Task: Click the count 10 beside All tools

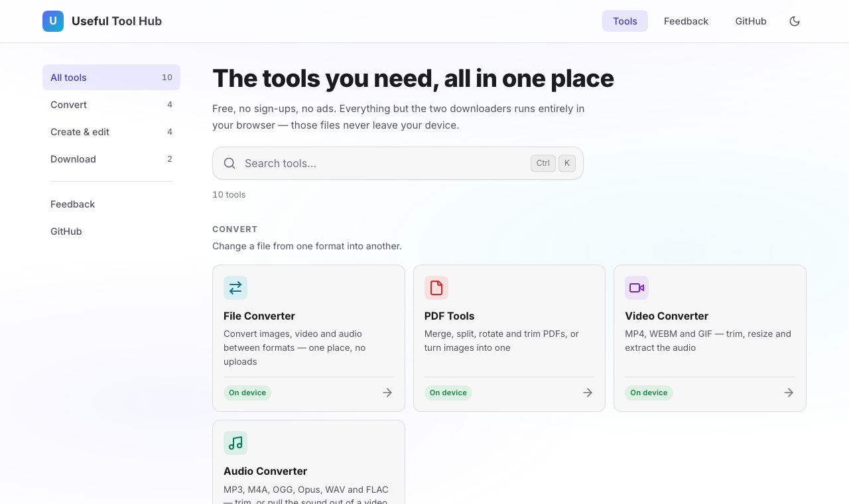Action: 167,78
